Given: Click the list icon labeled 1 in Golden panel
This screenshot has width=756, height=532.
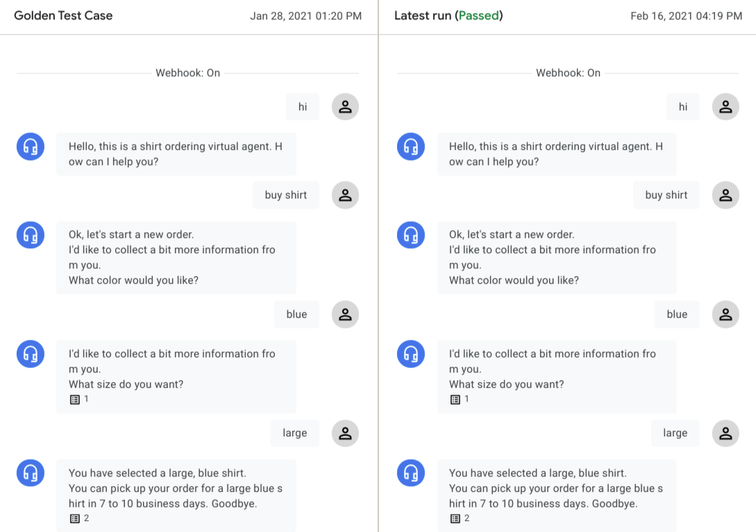Looking at the screenshot, I should (75, 400).
